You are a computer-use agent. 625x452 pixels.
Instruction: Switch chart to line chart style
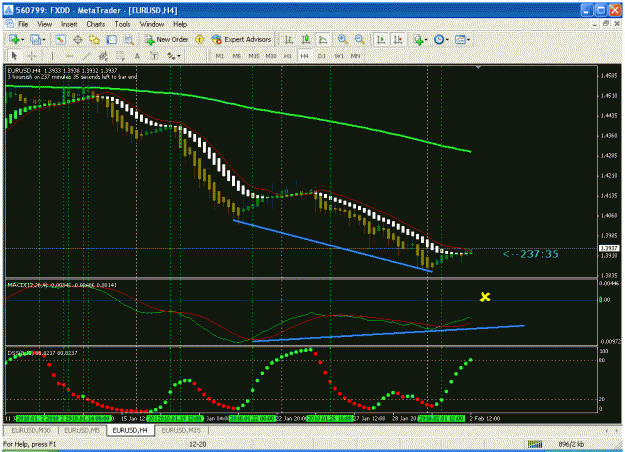click(322, 39)
